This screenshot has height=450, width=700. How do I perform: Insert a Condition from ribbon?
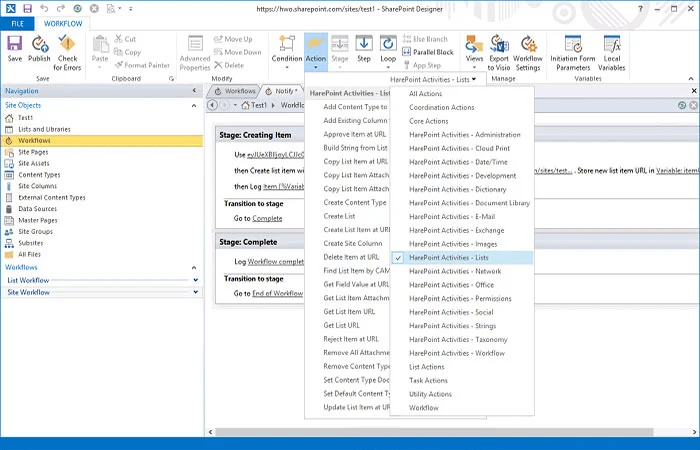[x=287, y=52]
